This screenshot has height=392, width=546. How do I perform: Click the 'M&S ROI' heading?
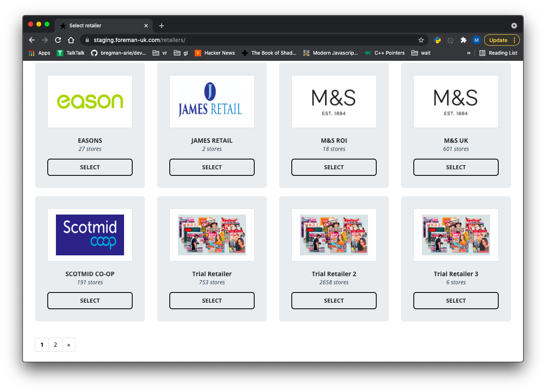pyautogui.click(x=334, y=141)
